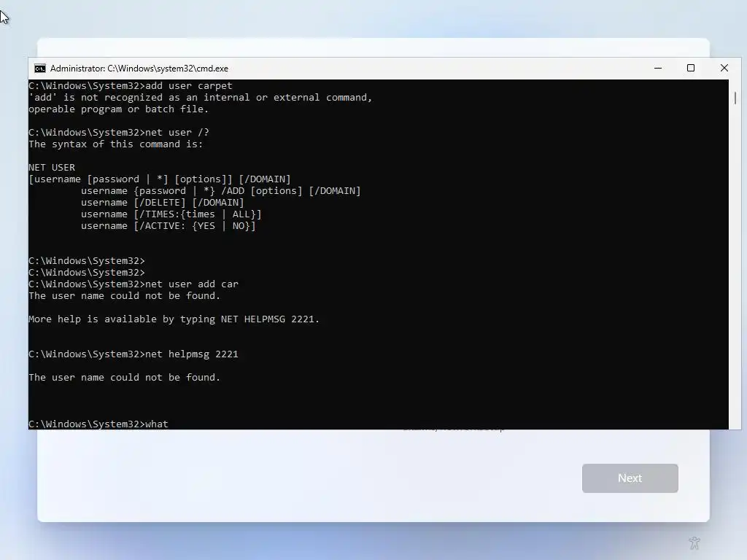Click the line containing '/ACTIVE: {YES | NO}'
Screen dimensions: 747x560
(169, 226)
